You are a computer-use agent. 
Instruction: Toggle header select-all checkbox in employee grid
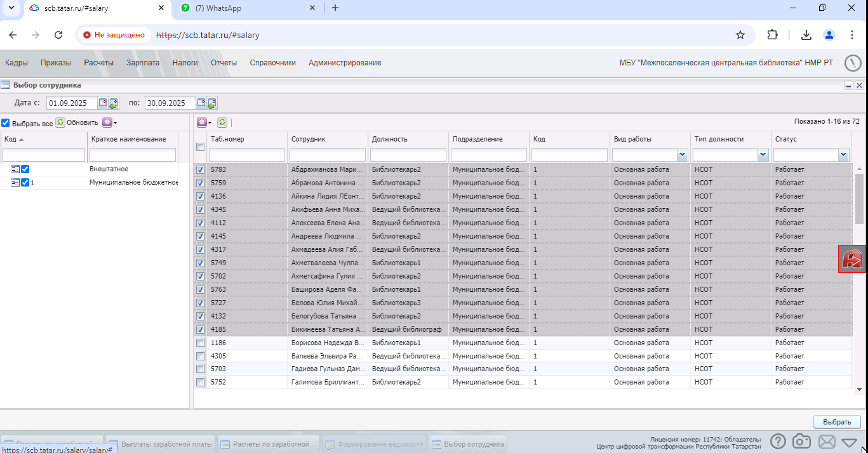pos(201,147)
